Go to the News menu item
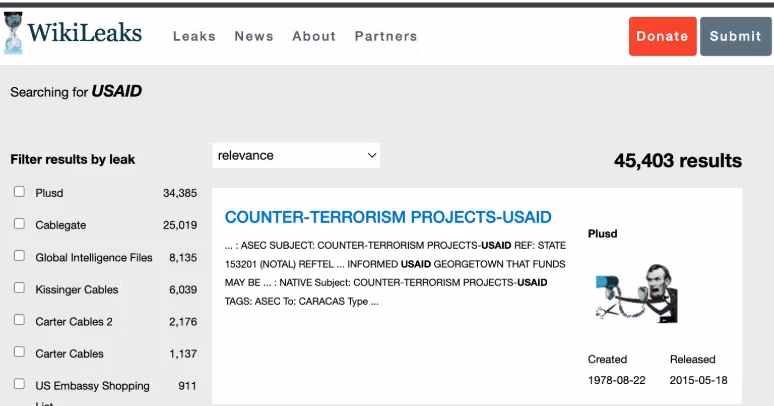 coord(254,36)
